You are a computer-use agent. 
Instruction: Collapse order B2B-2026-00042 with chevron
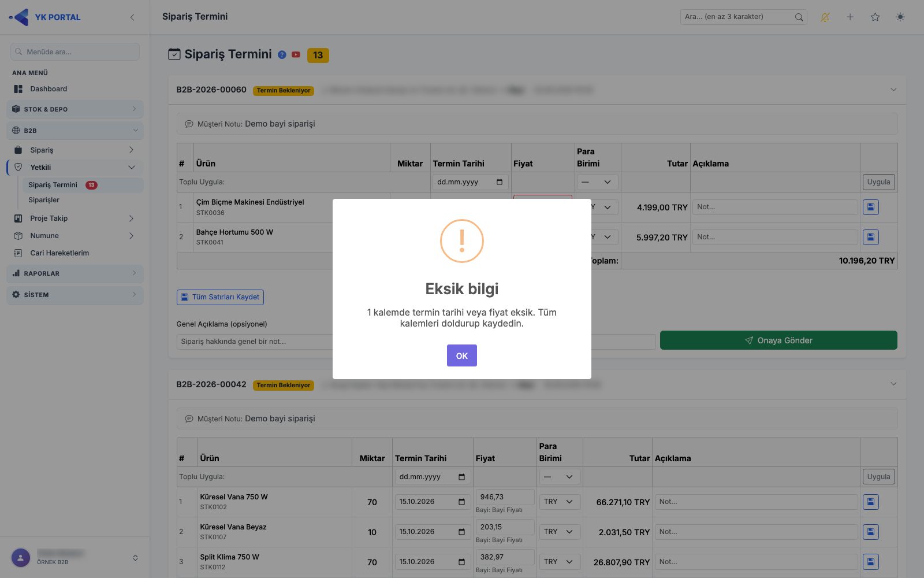(893, 384)
